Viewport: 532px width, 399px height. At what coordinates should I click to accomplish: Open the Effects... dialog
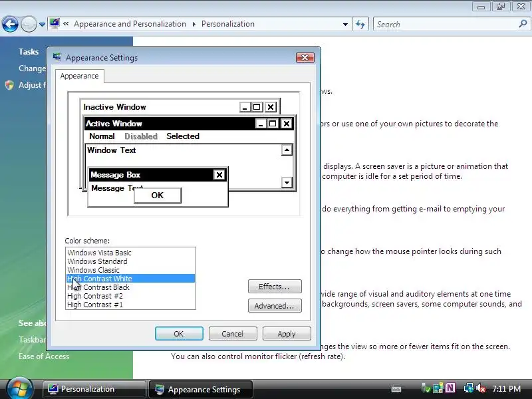point(275,287)
